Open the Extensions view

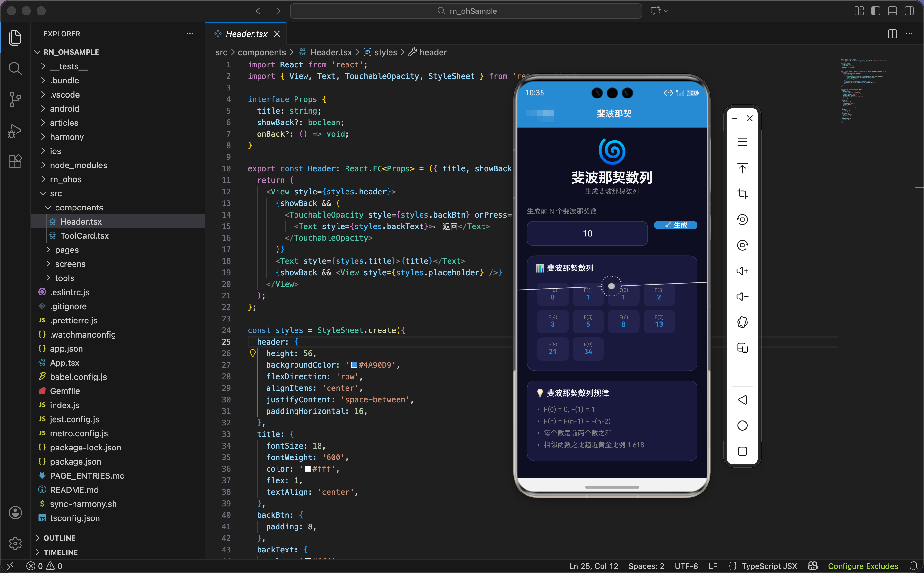click(x=15, y=161)
